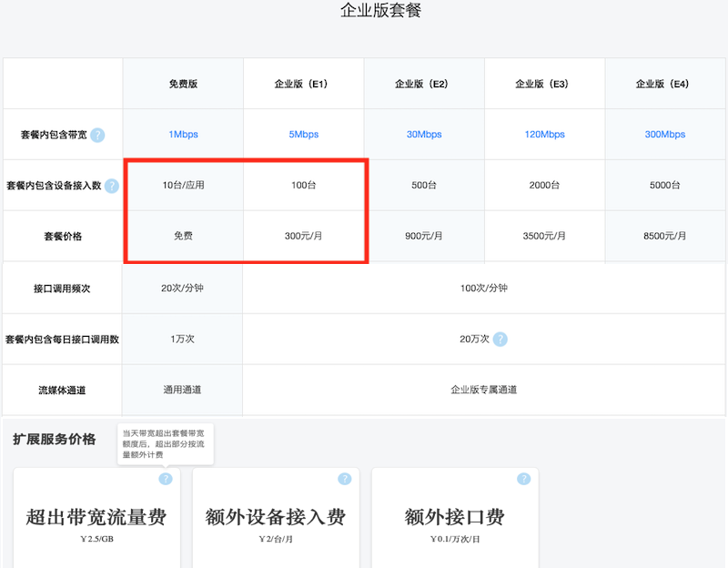The height and width of the screenshot is (568, 728).
Task: Click the 900元/月 price cell
Action: (424, 236)
